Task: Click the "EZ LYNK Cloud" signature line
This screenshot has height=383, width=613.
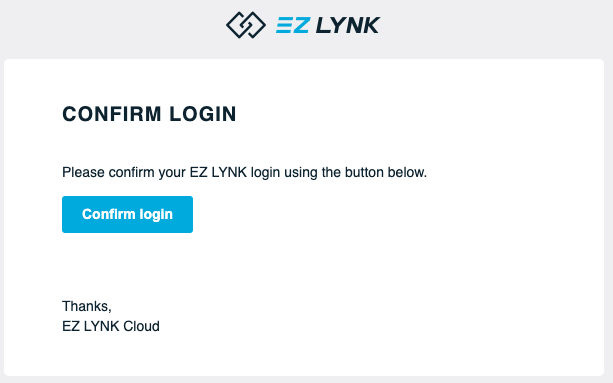Action: (111, 326)
